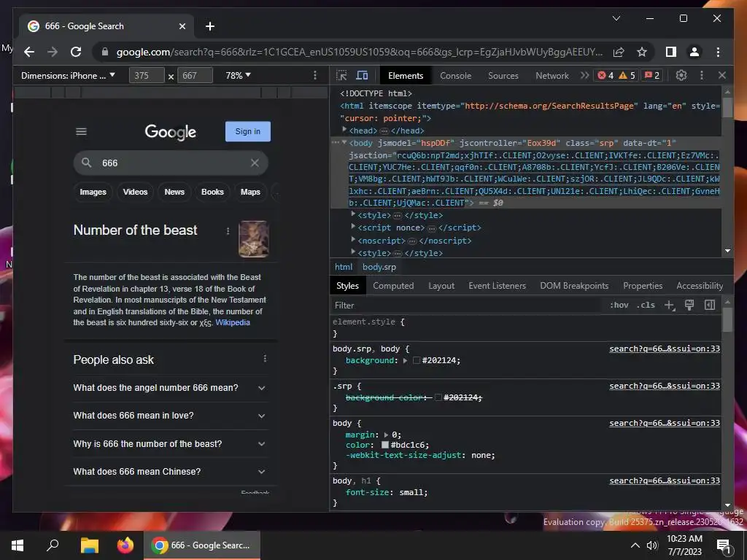The width and height of the screenshot is (747, 560).
Task: Toggle element state :hov button
Action: (x=619, y=306)
